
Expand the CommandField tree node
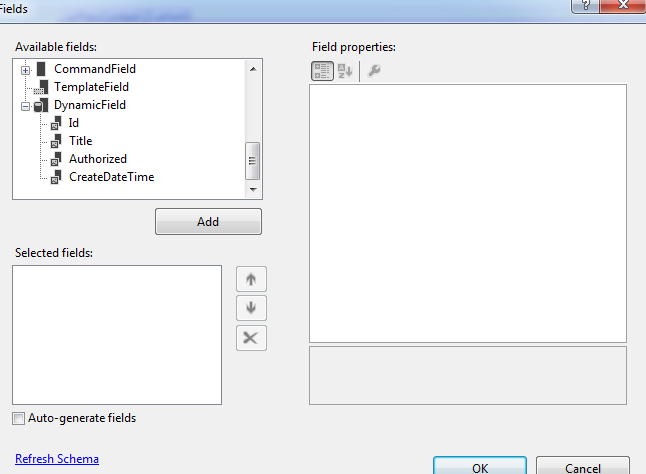(x=26, y=70)
